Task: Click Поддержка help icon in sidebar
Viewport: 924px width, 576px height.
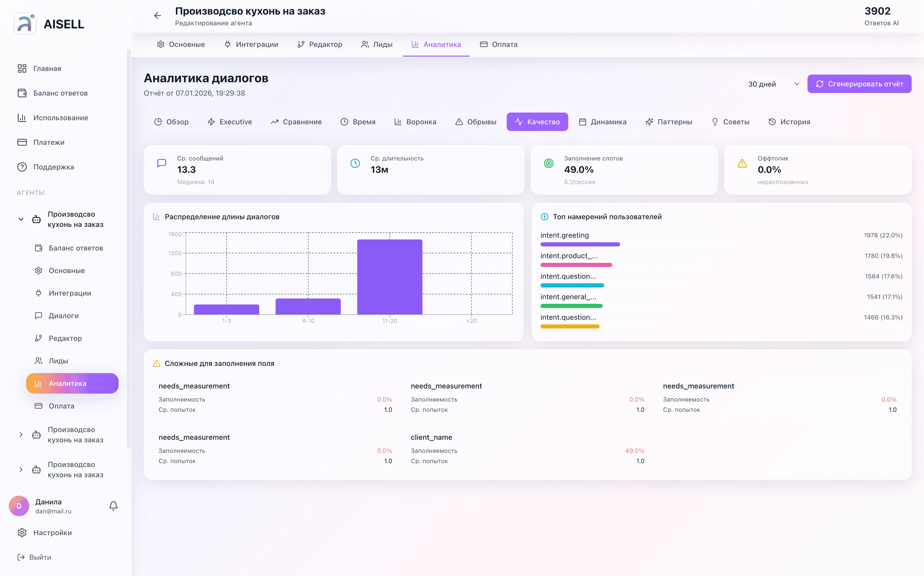Action: 22,167
